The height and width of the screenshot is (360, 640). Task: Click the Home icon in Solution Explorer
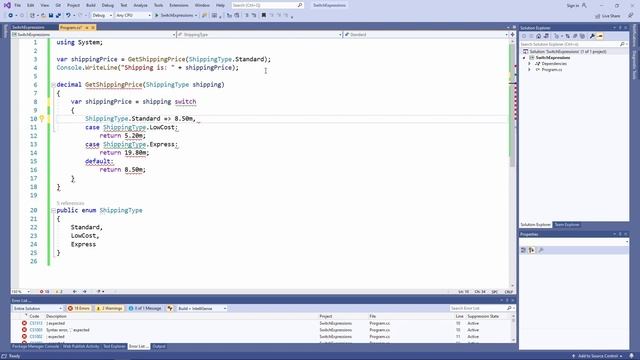pyautogui.click(x=538, y=36)
